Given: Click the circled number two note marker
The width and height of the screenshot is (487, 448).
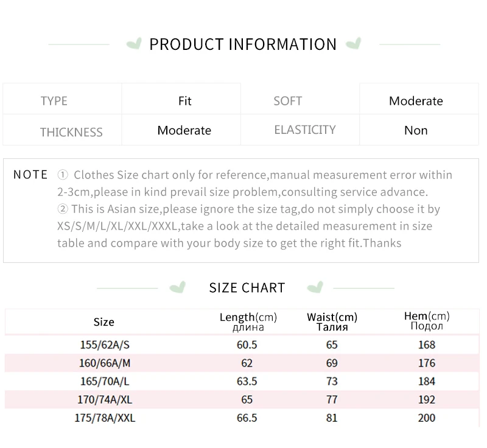Looking at the screenshot, I should coord(63,209).
